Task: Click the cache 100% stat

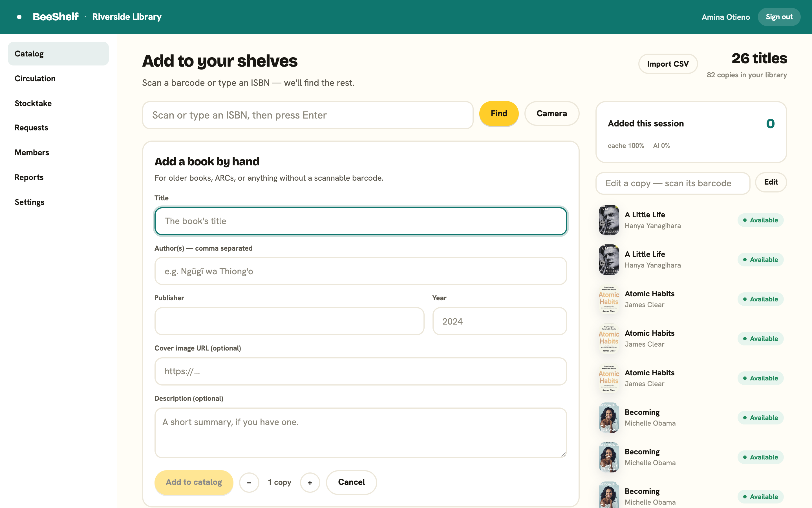Action: tap(626, 145)
